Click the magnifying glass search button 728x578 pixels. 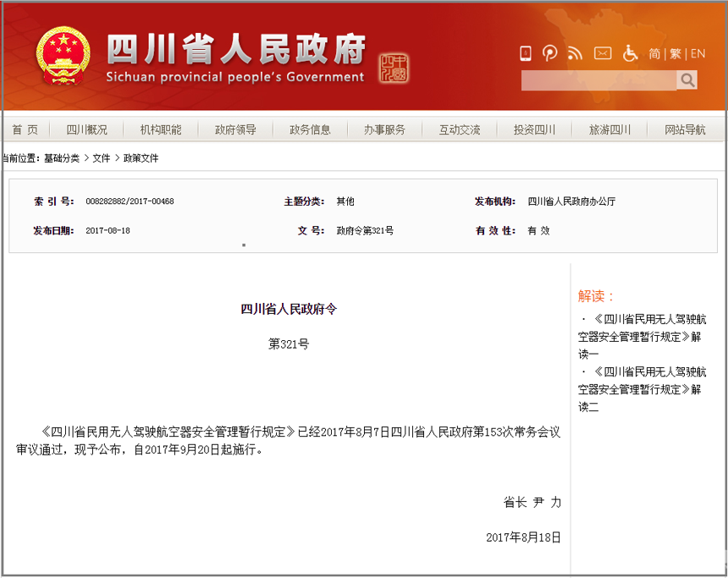click(687, 80)
